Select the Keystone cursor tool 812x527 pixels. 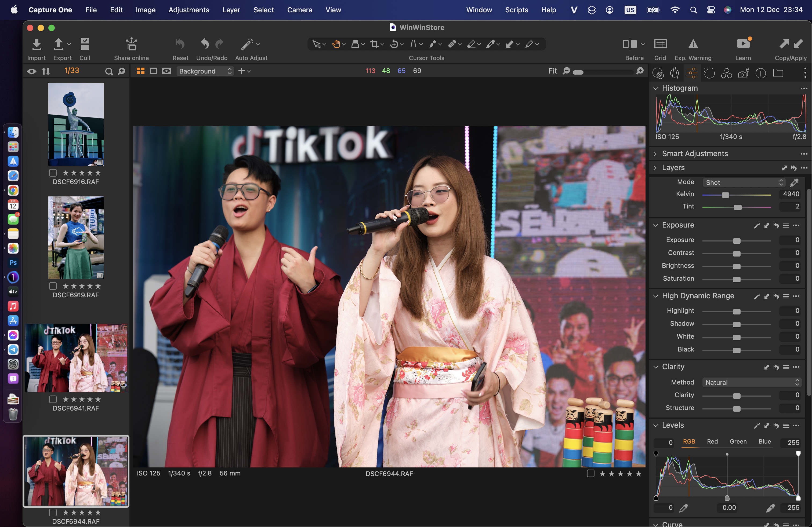click(x=413, y=44)
